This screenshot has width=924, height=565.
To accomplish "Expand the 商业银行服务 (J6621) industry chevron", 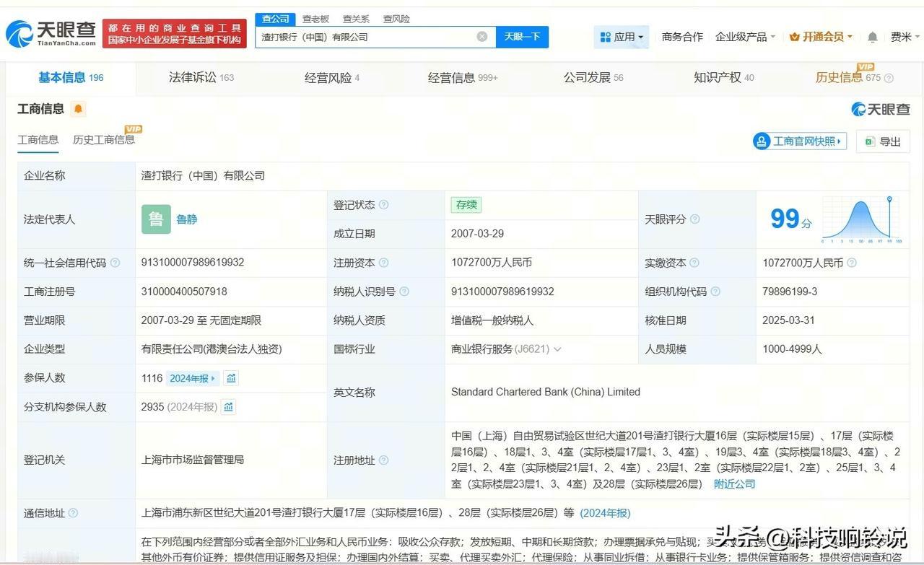I will 557,349.
